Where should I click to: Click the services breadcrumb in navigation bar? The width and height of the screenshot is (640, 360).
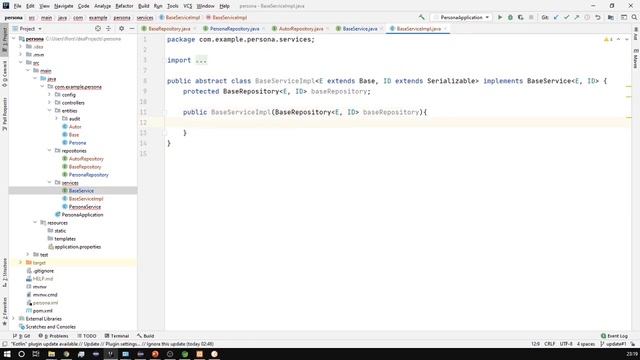[145, 18]
